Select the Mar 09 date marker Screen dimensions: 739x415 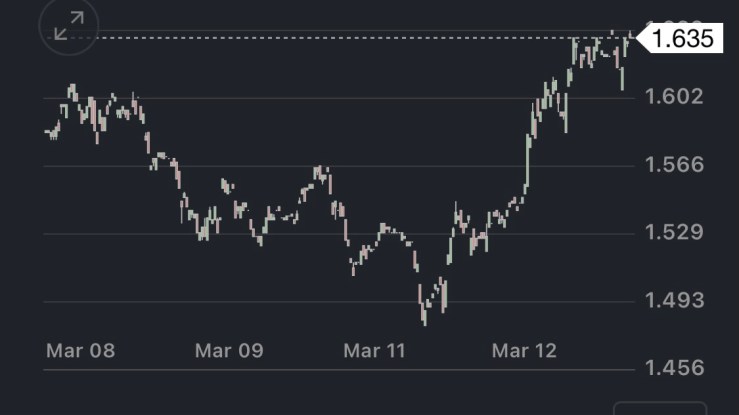tap(229, 350)
